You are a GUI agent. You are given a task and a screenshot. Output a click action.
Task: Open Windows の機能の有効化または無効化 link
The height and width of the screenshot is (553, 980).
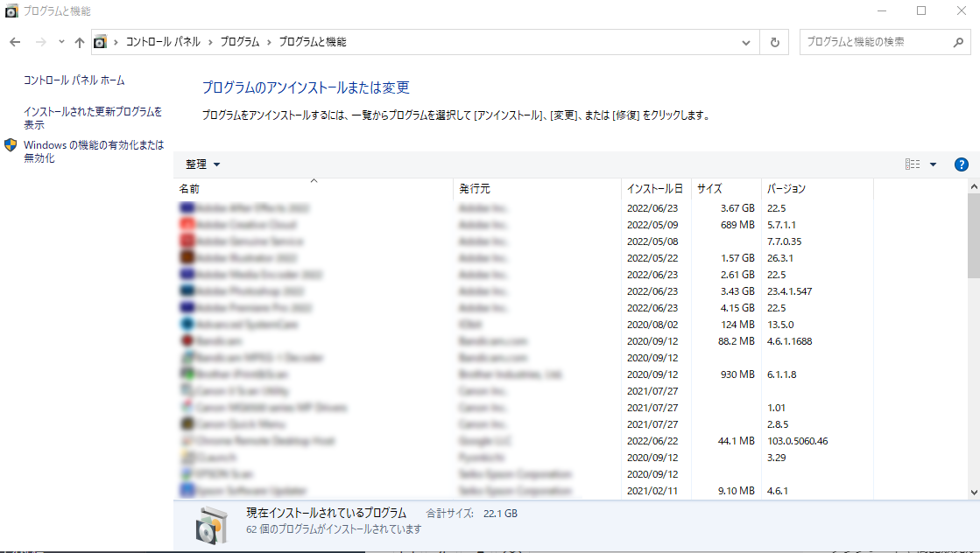point(94,151)
